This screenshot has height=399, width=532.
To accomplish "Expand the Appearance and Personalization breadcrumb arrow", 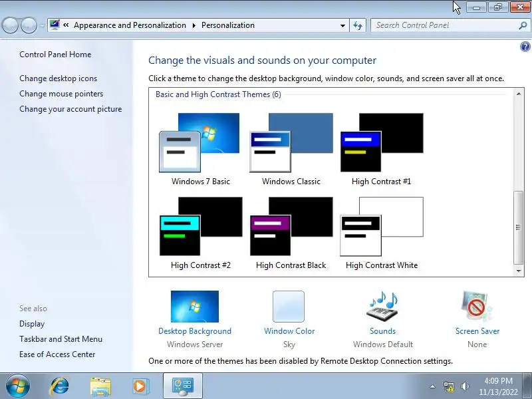I will [x=194, y=25].
